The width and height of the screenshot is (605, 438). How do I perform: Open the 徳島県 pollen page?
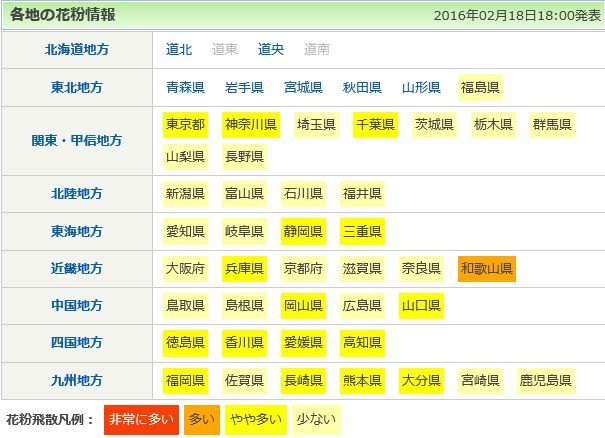pyautogui.click(x=185, y=342)
